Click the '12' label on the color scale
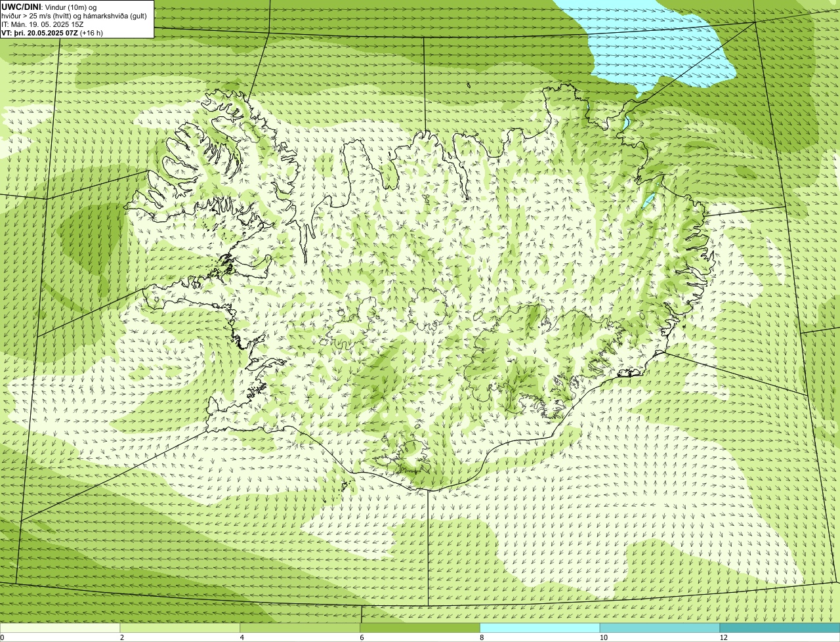The width and height of the screenshot is (840, 642). tap(723, 637)
